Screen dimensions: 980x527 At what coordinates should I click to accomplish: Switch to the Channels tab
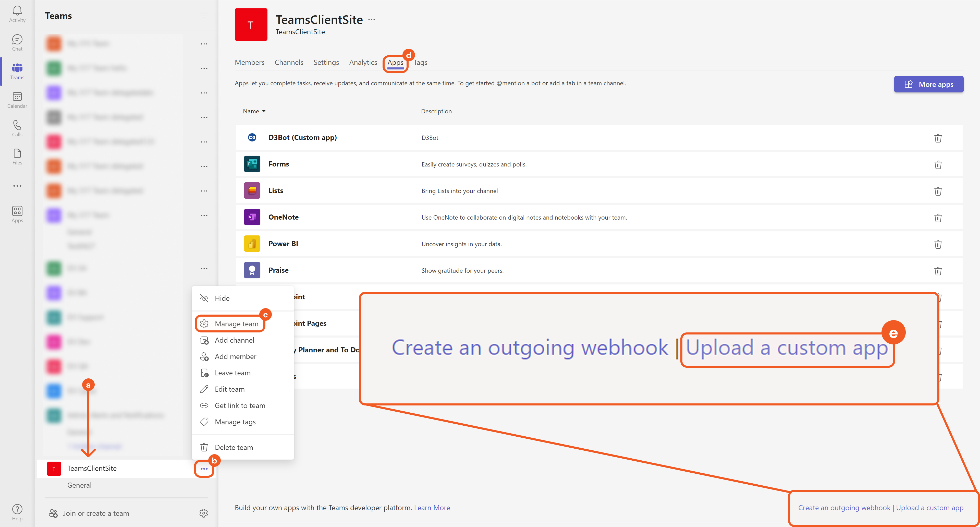(289, 62)
